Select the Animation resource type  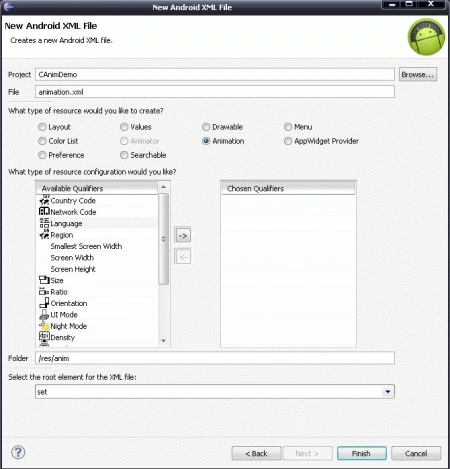(206, 141)
